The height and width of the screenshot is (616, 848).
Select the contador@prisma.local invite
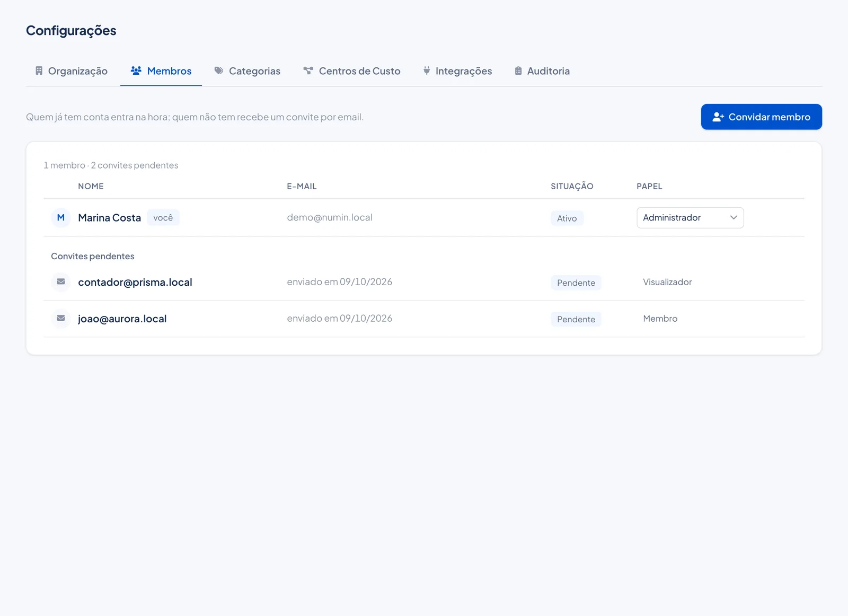[x=424, y=282]
